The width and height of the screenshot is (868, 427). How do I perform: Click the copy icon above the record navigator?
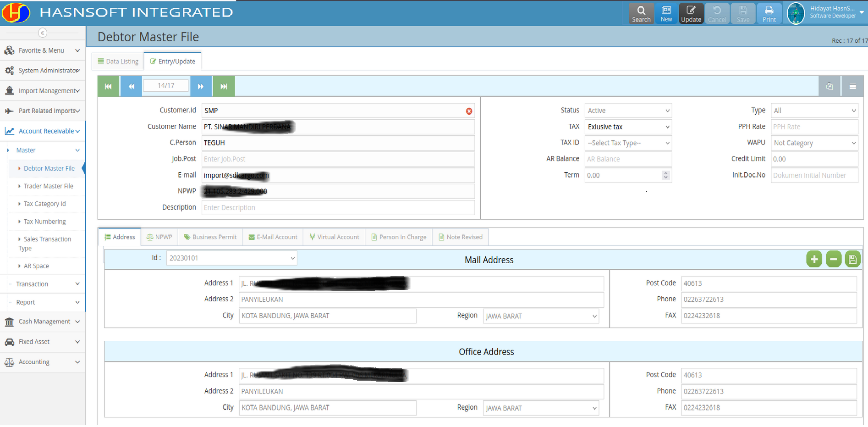click(x=829, y=86)
